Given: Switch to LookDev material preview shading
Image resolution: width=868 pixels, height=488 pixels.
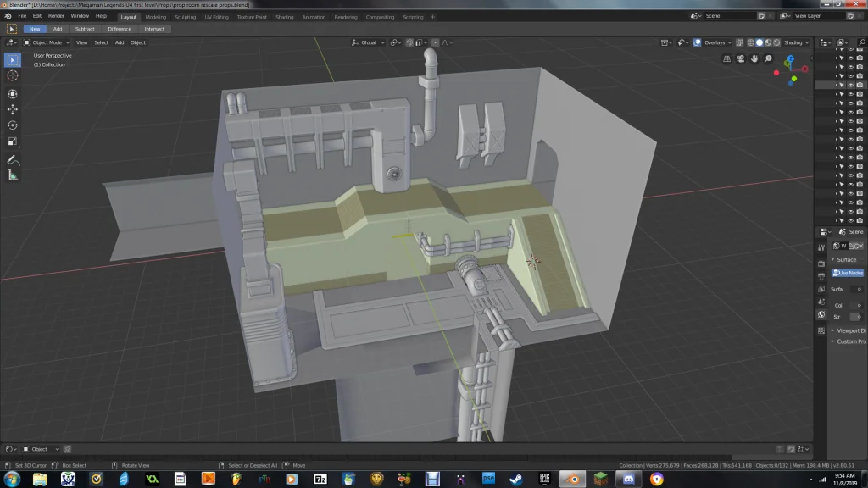Looking at the screenshot, I should [768, 42].
